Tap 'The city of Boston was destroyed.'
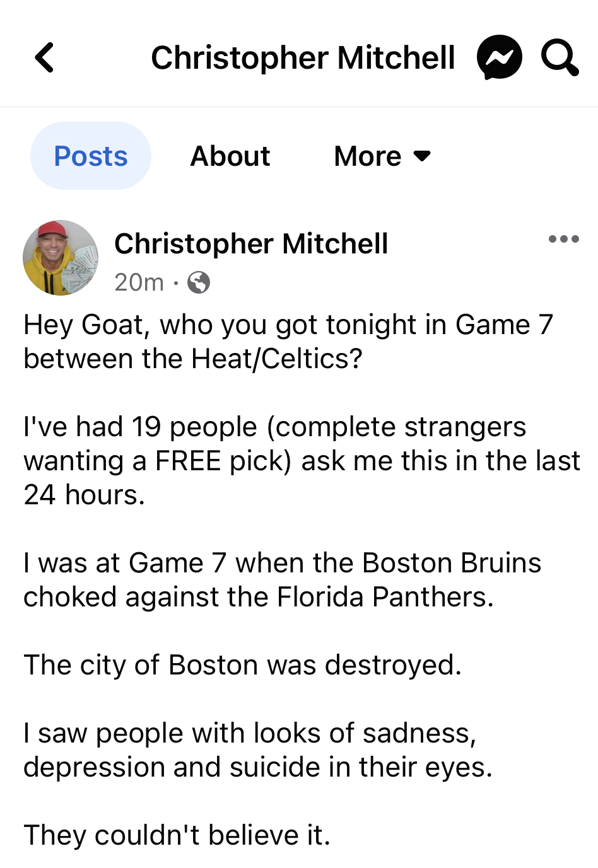The width and height of the screenshot is (598, 868). (243, 665)
